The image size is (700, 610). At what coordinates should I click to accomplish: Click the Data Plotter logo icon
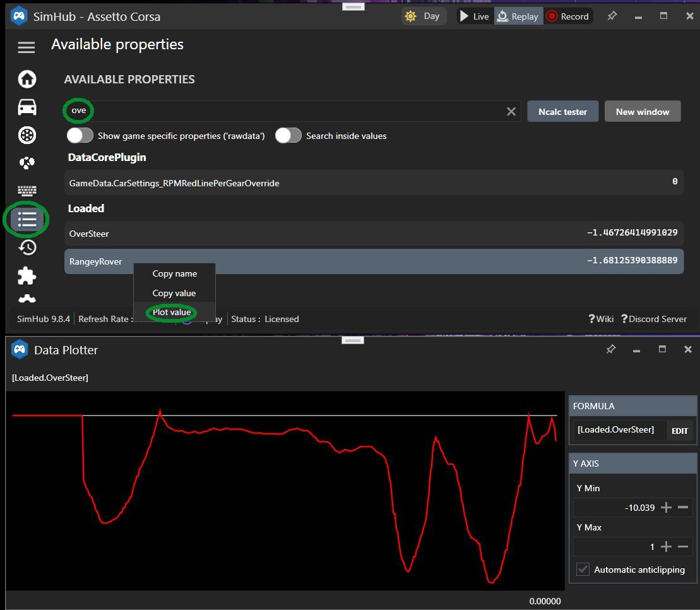click(20, 350)
